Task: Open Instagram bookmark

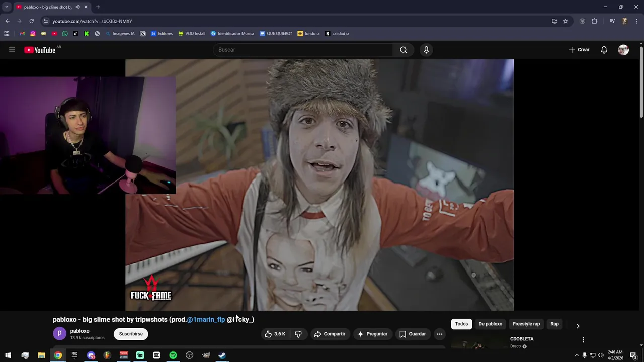Action: point(33,34)
